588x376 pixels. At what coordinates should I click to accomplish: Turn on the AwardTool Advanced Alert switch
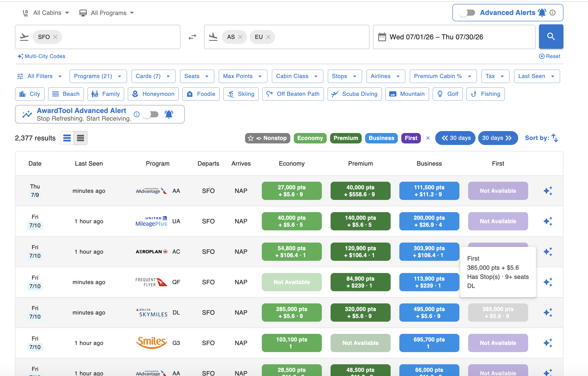[151, 114]
